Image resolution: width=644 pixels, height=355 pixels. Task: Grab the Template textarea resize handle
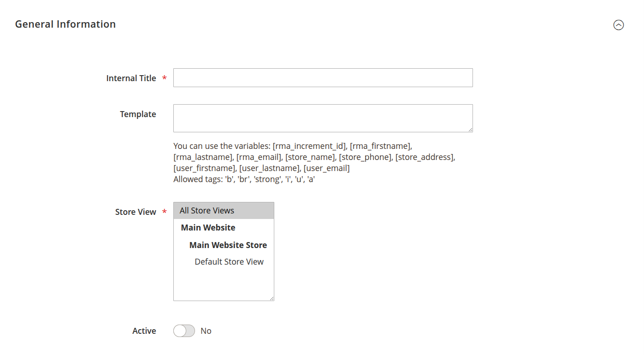[x=470, y=130]
